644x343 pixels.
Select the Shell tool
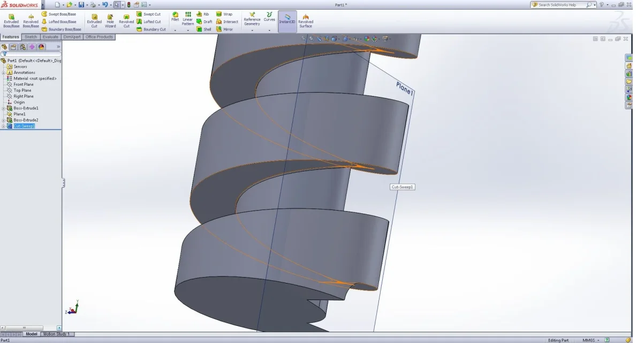point(204,29)
